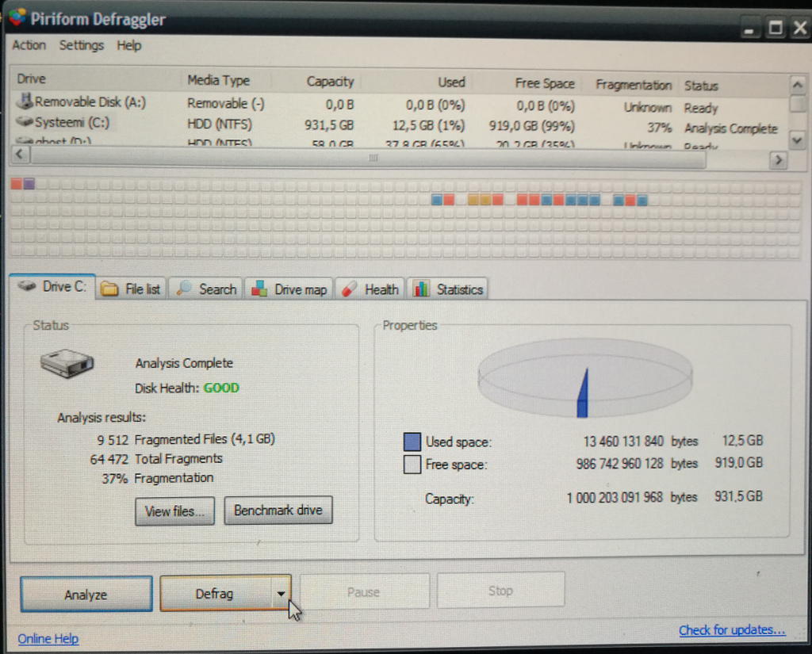Click the Systeemi (C:) drive icon
This screenshot has width=812, height=654.
[x=24, y=122]
